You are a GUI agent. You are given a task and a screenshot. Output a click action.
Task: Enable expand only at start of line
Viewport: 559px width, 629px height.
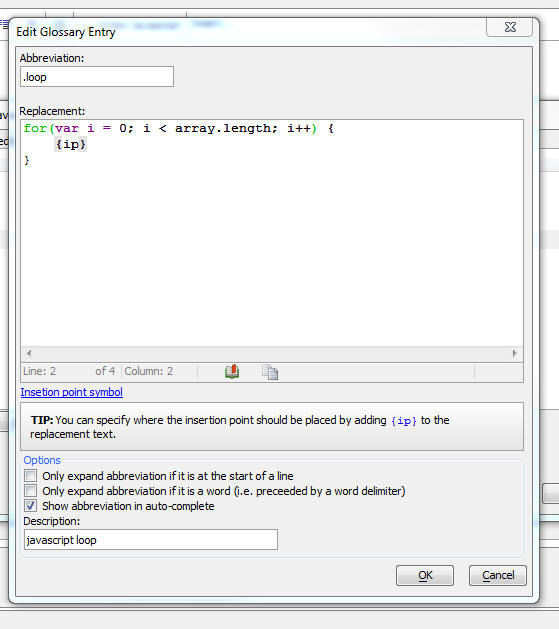(30, 476)
